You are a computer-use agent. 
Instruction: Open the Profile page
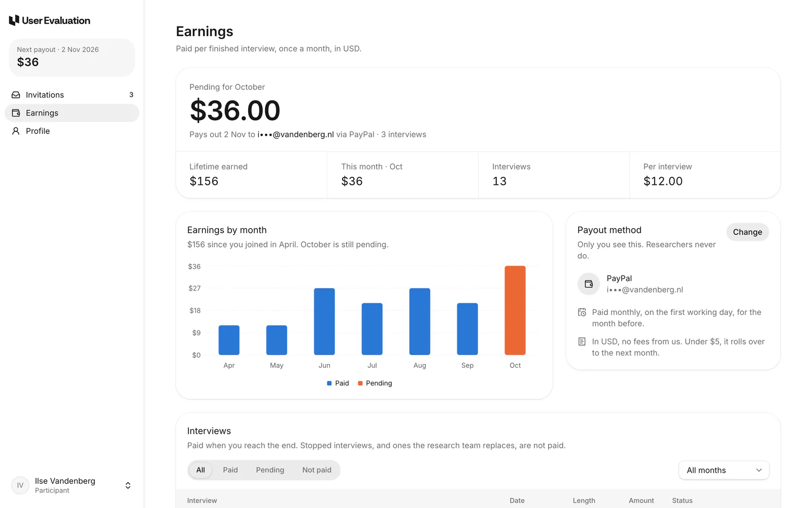tap(72, 131)
